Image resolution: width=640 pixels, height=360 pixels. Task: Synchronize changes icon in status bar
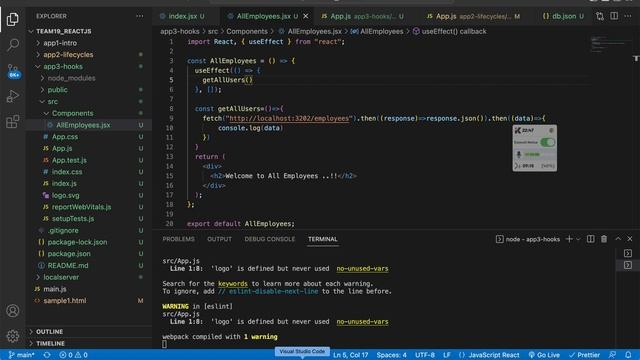(x=47, y=355)
